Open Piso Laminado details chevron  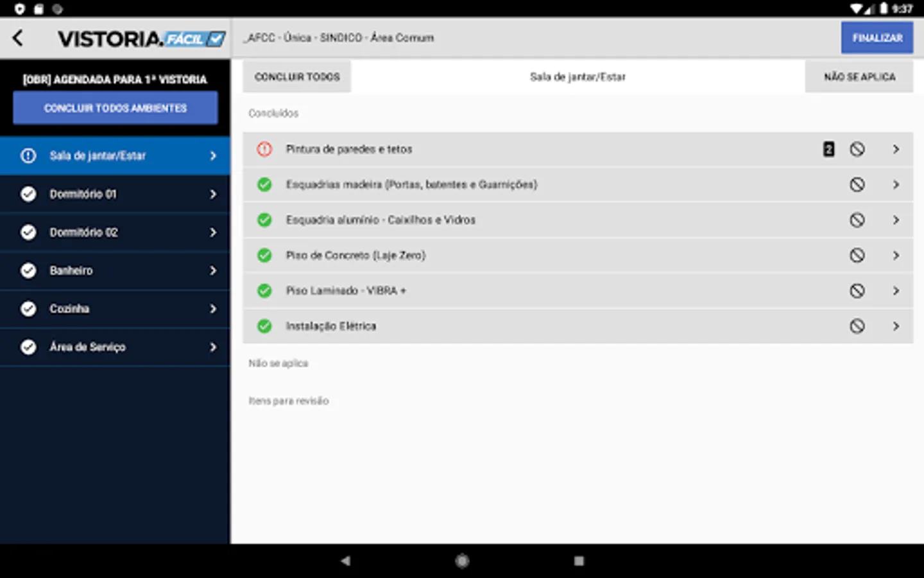(896, 290)
